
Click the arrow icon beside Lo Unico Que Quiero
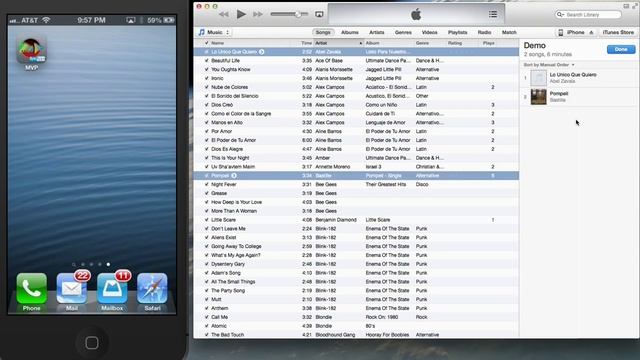pos(262,52)
